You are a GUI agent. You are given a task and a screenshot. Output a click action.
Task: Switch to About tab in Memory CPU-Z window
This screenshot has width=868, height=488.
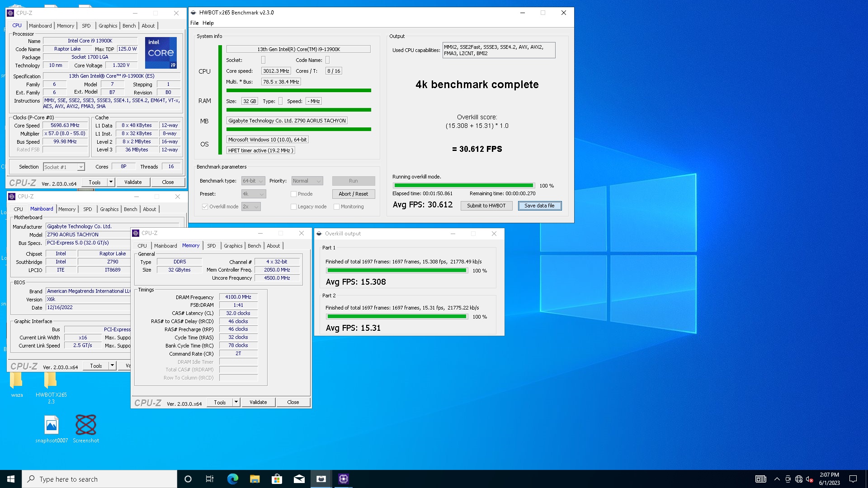click(273, 246)
